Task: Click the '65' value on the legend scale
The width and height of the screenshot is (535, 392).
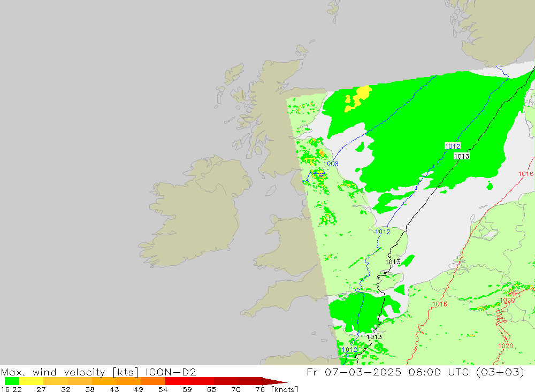Action: (x=211, y=389)
